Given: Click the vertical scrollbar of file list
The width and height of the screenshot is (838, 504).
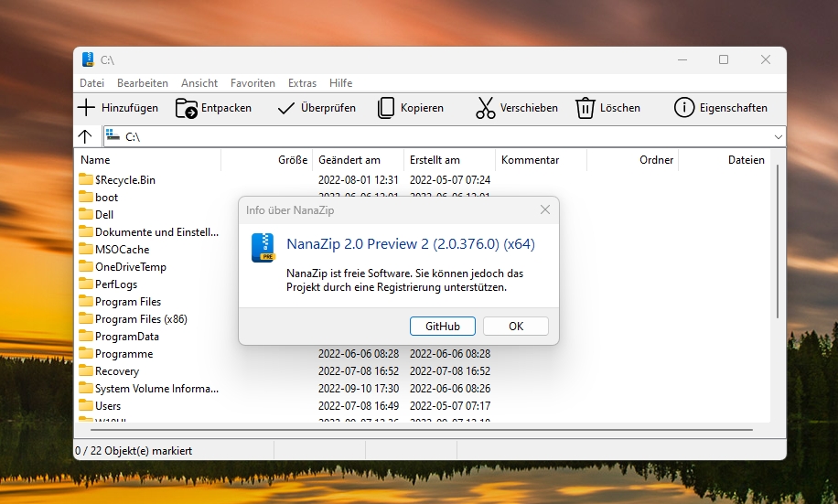Looking at the screenshot, I should (778, 241).
